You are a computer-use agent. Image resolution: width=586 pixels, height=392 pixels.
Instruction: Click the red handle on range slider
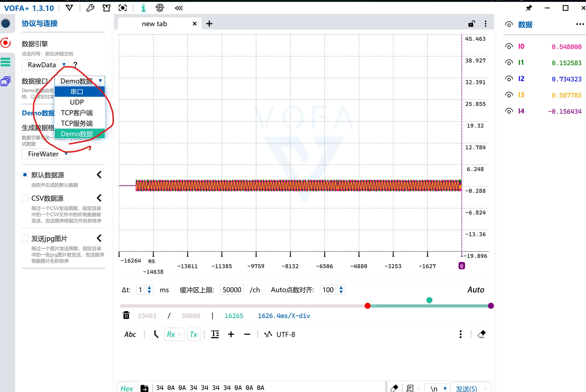pyautogui.click(x=367, y=306)
